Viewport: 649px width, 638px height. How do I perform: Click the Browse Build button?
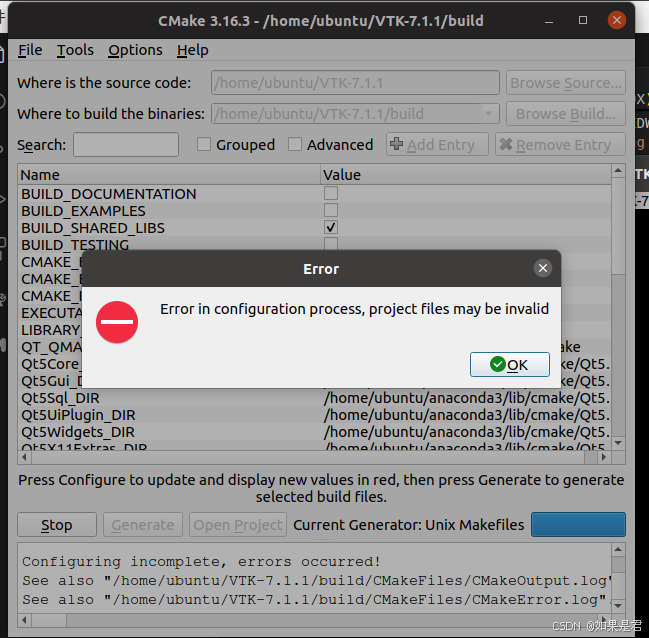click(565, 113)
